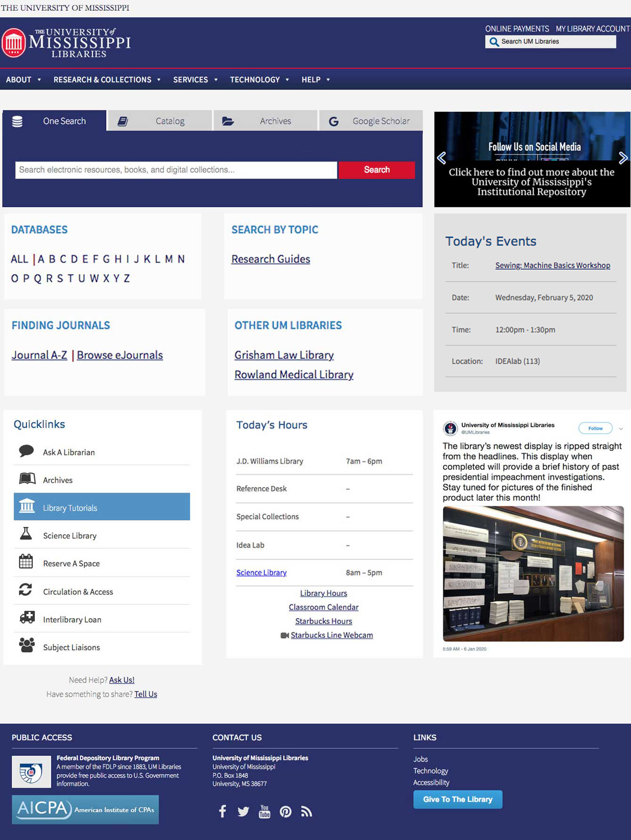The width and height of the screenshot is (631, 840).
Task: Show previous slide in Social Media carousel
Action: [x=441, y=158]
